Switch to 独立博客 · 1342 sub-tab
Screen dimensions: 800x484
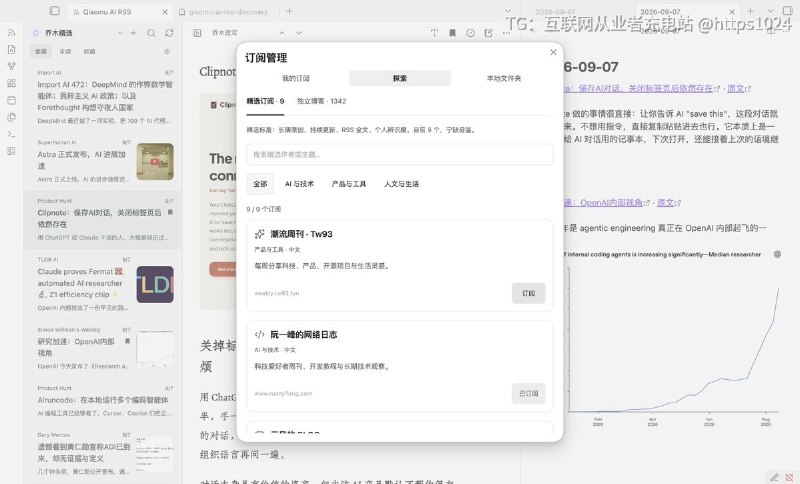[x=321, y=101]
